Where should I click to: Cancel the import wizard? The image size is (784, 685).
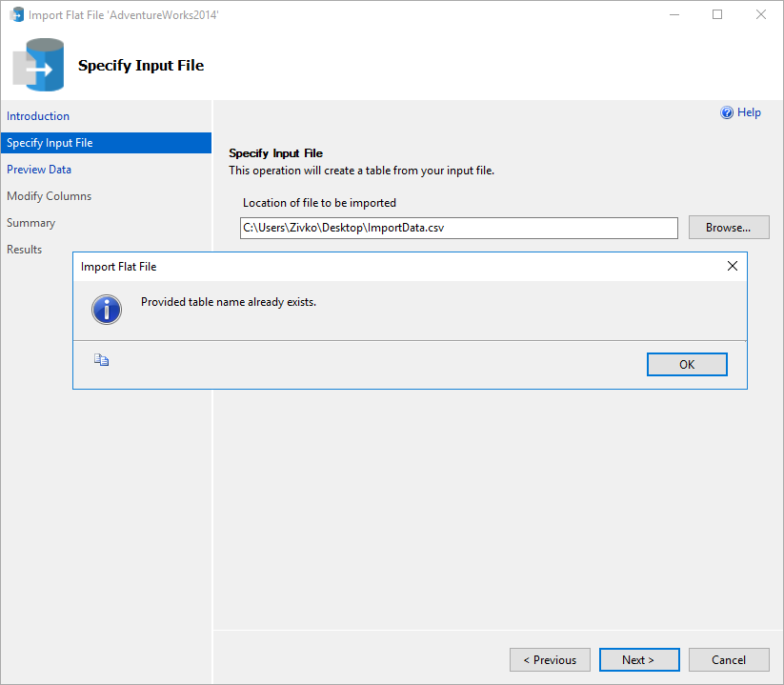[729, 660]
